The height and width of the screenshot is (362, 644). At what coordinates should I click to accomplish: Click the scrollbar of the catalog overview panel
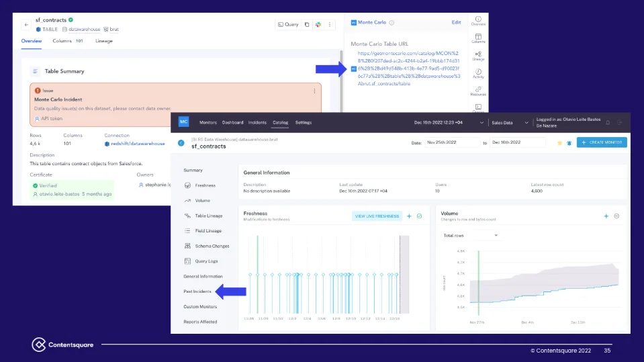341,81
